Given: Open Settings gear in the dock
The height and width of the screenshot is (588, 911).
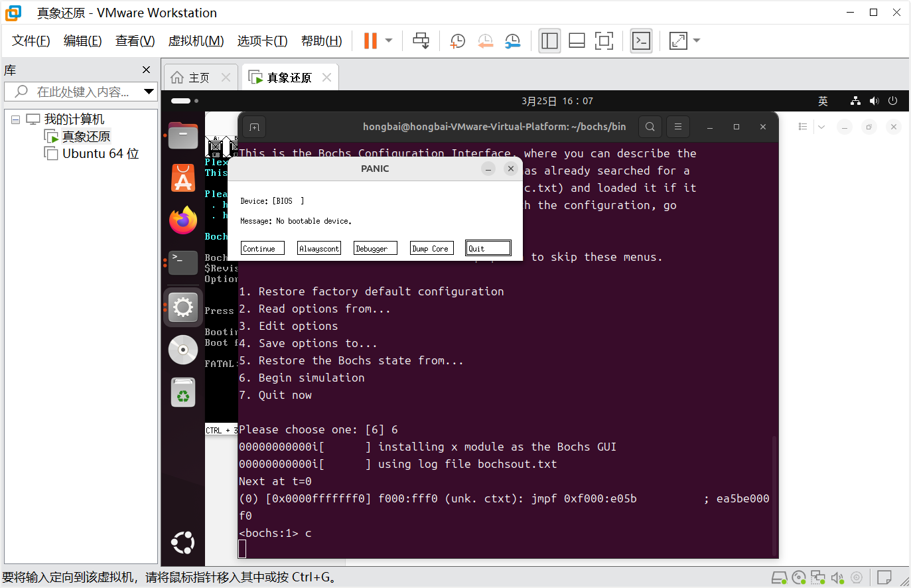Looking at the screenshot, I should [x=183, y=307].
